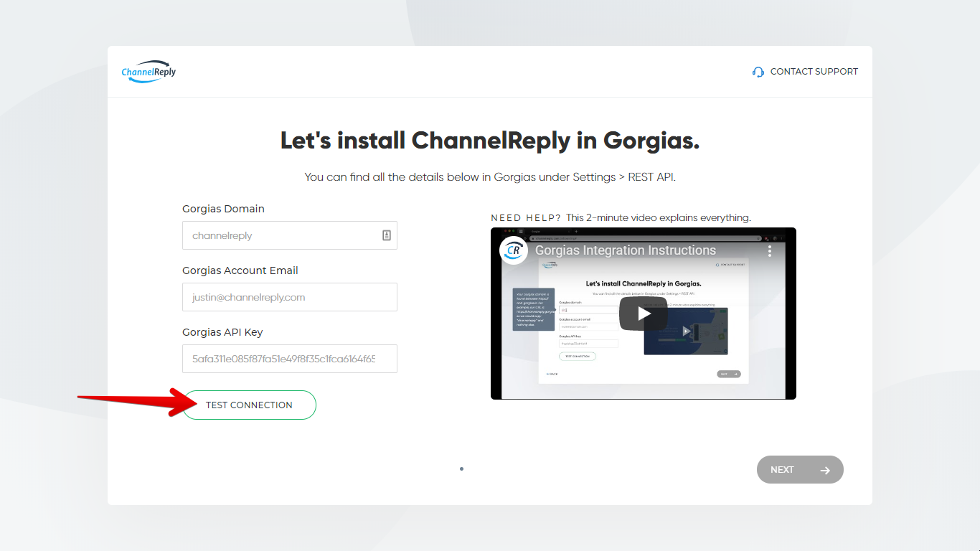Click the 'Gorgias API Key' label
980x551 pixels.
coord(222,332)
